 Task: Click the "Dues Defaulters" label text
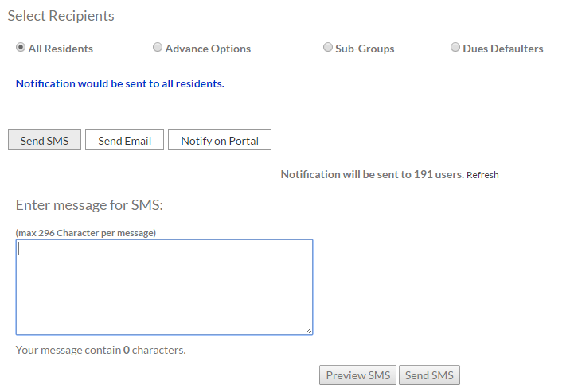(x=503, y=49)
